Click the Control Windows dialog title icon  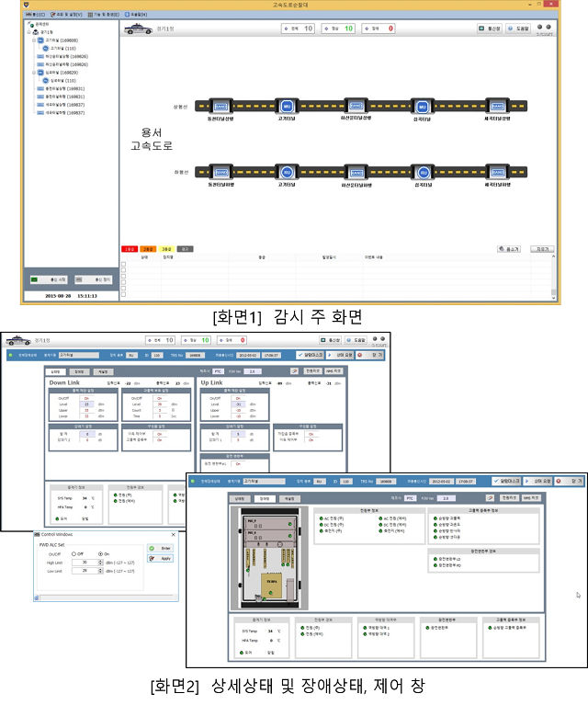point(37,535)
